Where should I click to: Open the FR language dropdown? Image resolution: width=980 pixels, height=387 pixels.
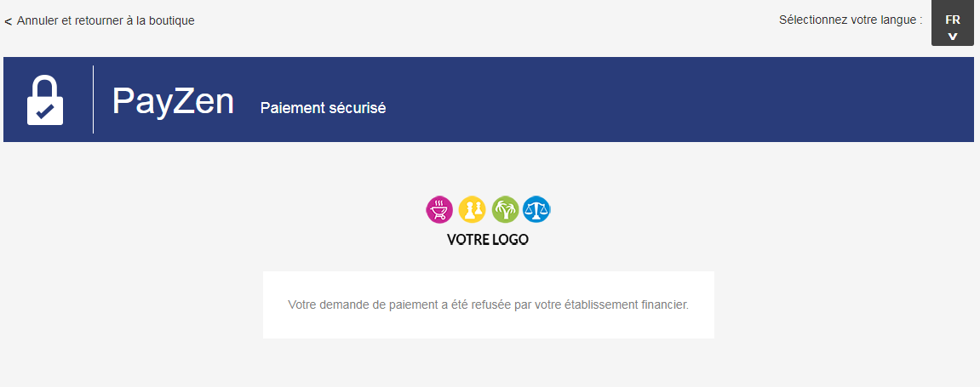pos(953,23)
